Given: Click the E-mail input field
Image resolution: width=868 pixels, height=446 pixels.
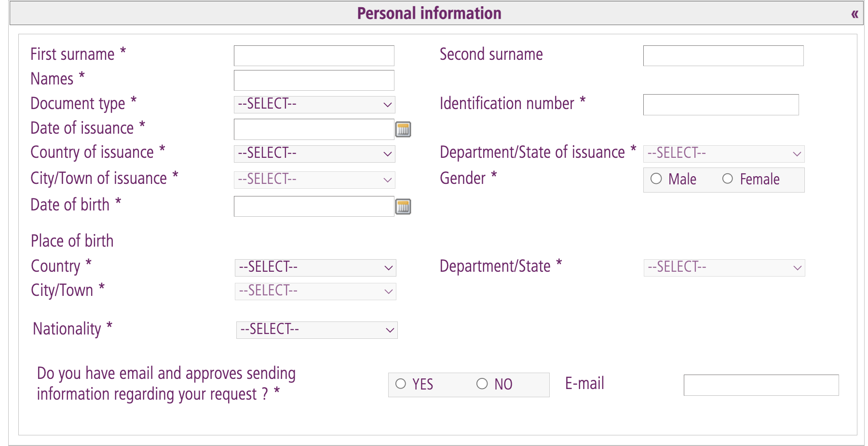Looking at the screenshot, I should [x=761, y=385].
